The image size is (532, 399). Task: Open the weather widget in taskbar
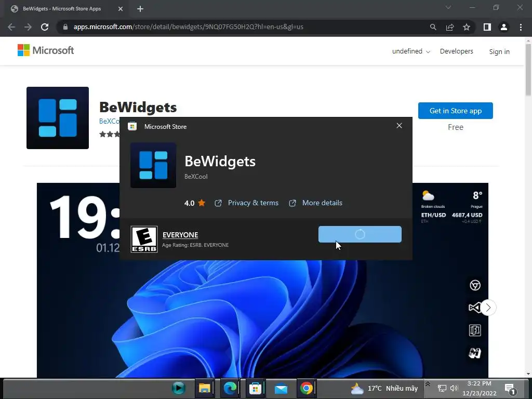(384, 389)
